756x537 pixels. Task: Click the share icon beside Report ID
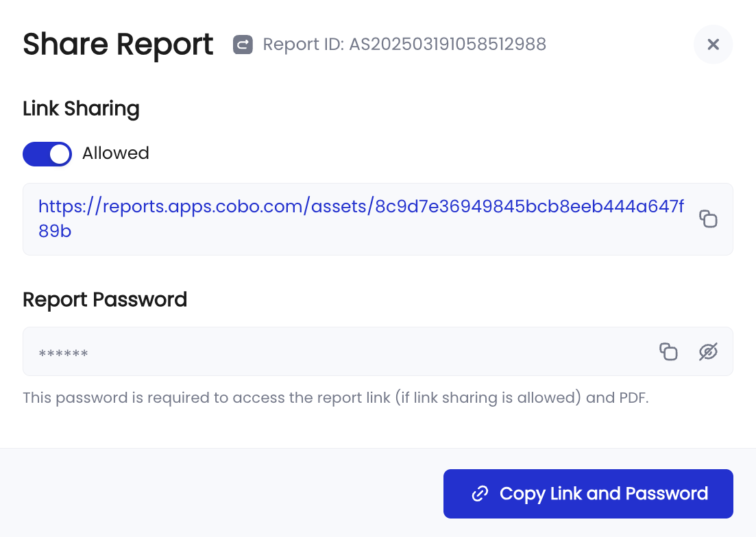(x=243, y=45)
